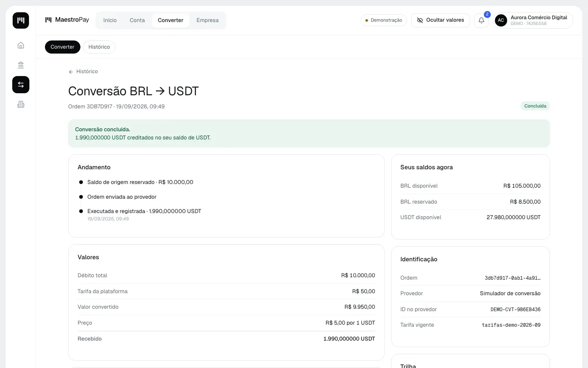This screenshot has width=588, height=368.
Task: Select the Converter top navigation tab
Action: [x=171, y=20]
